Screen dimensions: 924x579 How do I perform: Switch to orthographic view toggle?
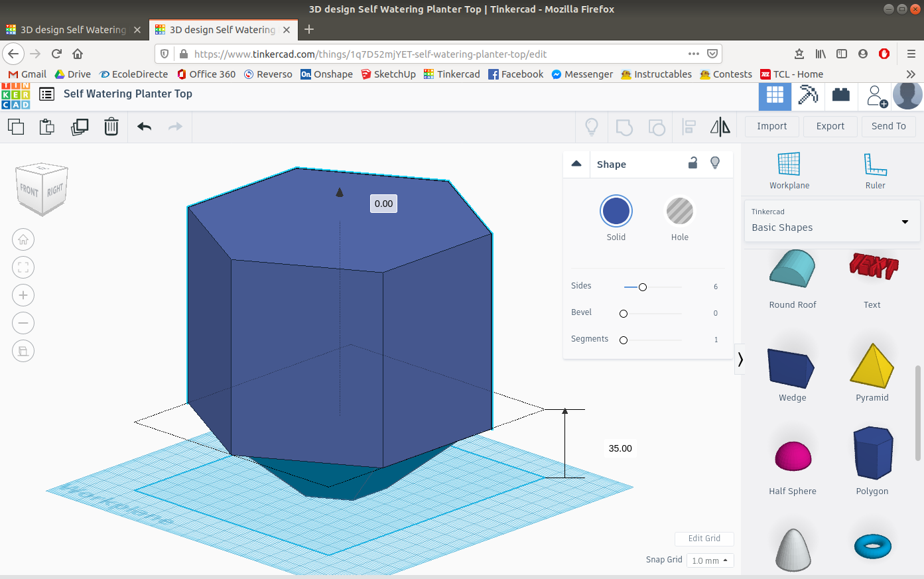click(x=23, y=351)
